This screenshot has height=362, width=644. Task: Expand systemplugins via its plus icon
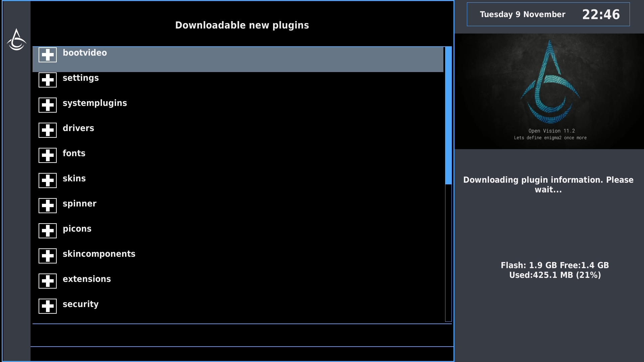(x=48, y=105)
